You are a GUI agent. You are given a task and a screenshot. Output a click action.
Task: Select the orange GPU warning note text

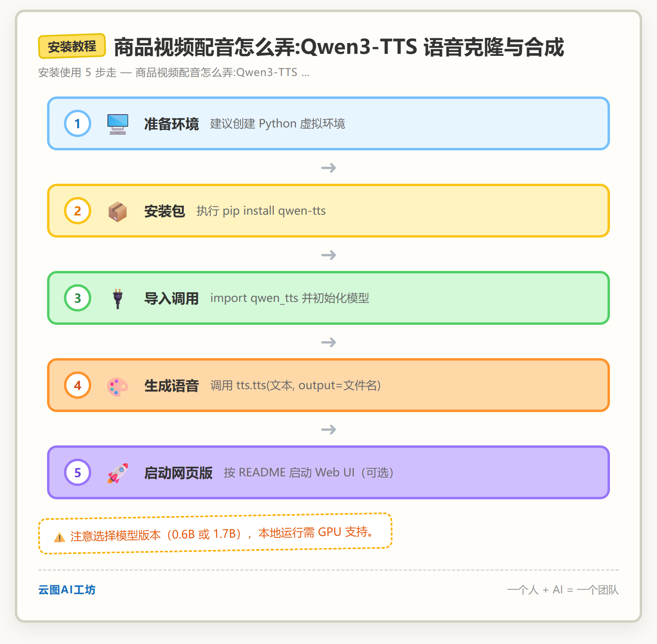222,534
